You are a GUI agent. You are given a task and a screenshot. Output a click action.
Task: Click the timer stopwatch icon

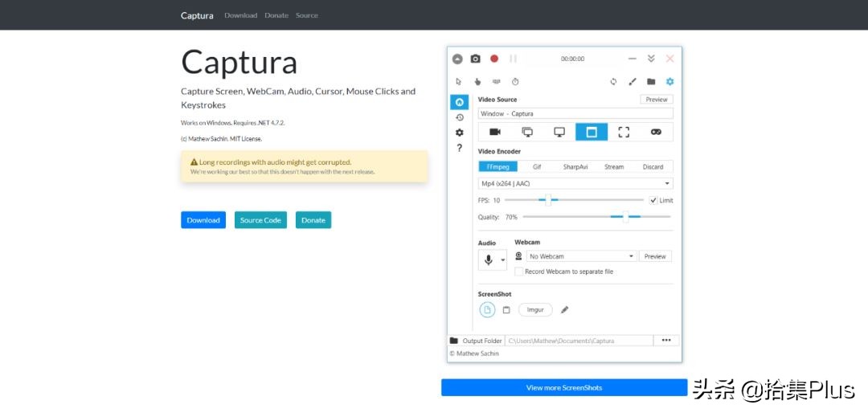click(x=515, y=81)
